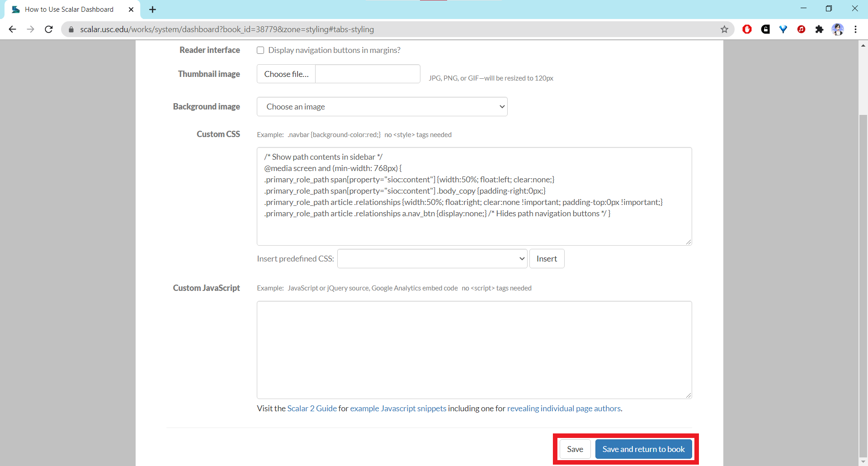Click the red Opera-style extension icon
868x466 pixels.
[747, 29]
